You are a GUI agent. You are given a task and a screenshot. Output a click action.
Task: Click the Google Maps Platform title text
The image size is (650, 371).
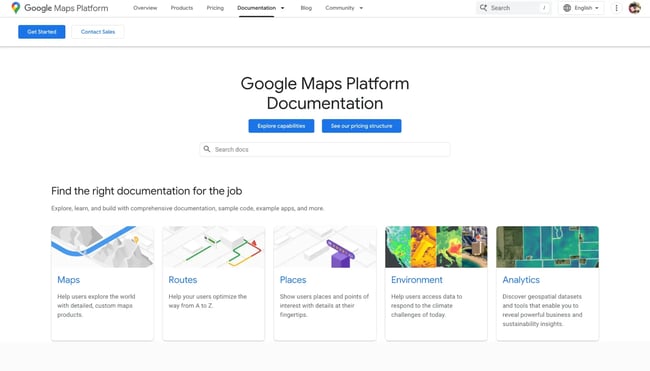(x=66, y=8)
